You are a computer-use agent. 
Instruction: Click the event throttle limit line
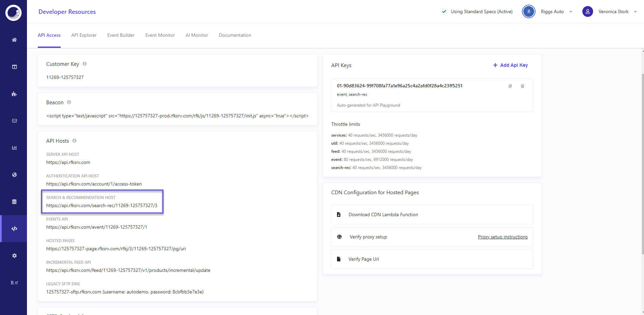point(372,160)
